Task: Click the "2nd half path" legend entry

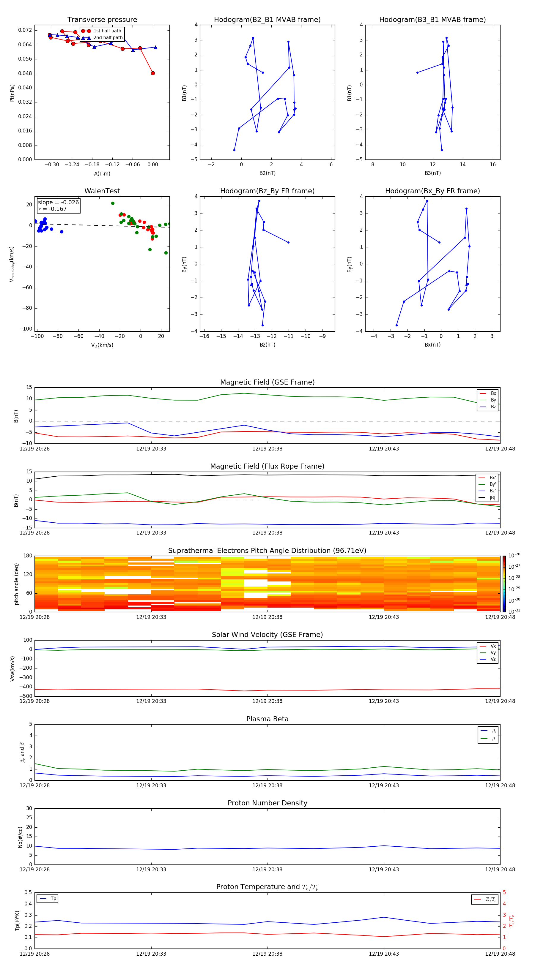Action: click(x=102, y=38)
